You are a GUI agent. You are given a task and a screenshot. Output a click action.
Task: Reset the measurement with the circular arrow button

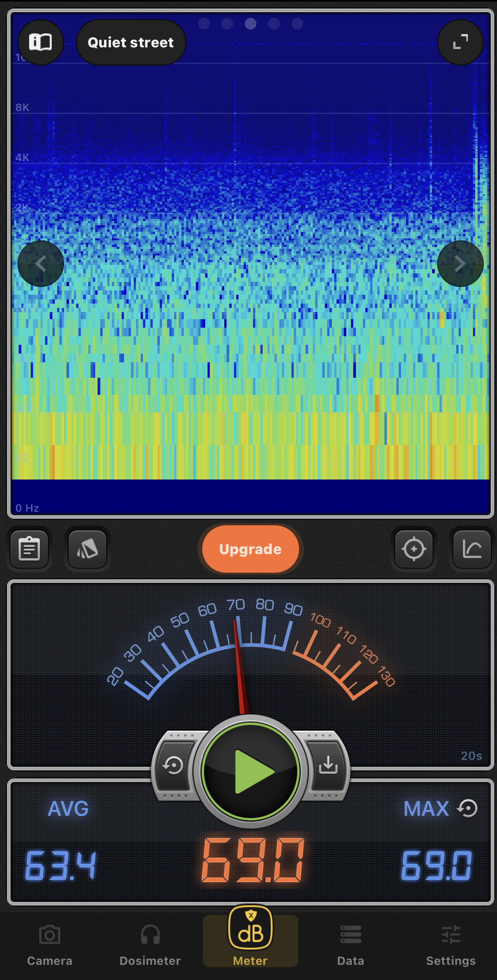[x=173, y=765]
